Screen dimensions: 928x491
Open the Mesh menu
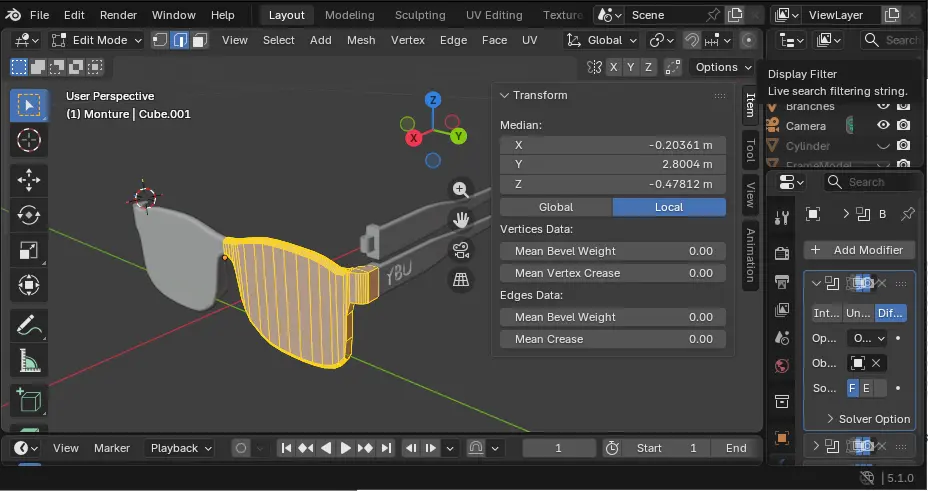(361, 40)
